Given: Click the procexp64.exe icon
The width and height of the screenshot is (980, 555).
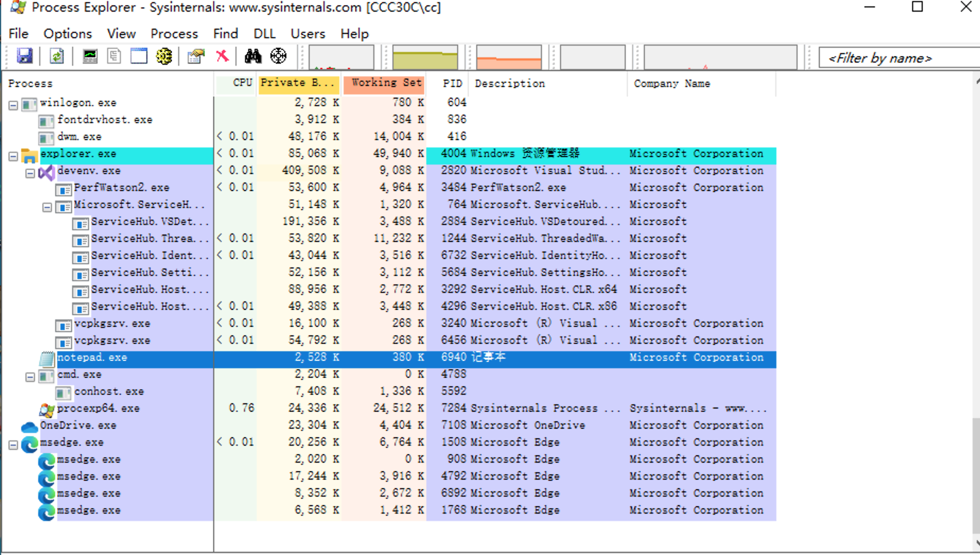Looking at the screenshot, I should coord(47,409).
